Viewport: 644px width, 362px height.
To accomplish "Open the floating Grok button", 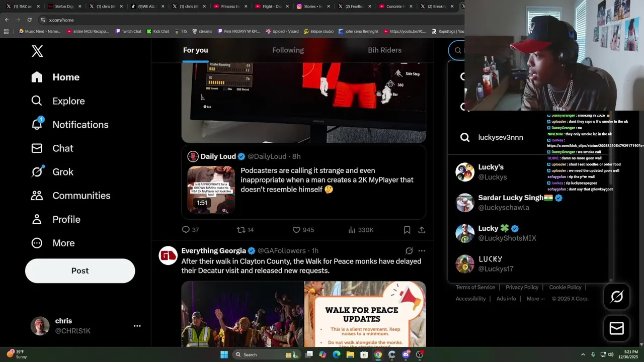I will [617, 297].
